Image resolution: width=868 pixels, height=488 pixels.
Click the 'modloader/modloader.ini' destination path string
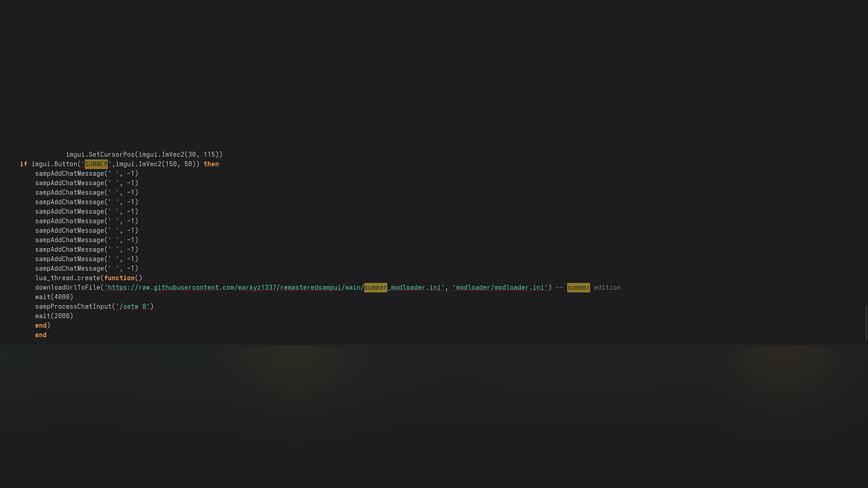coord(499,288)
